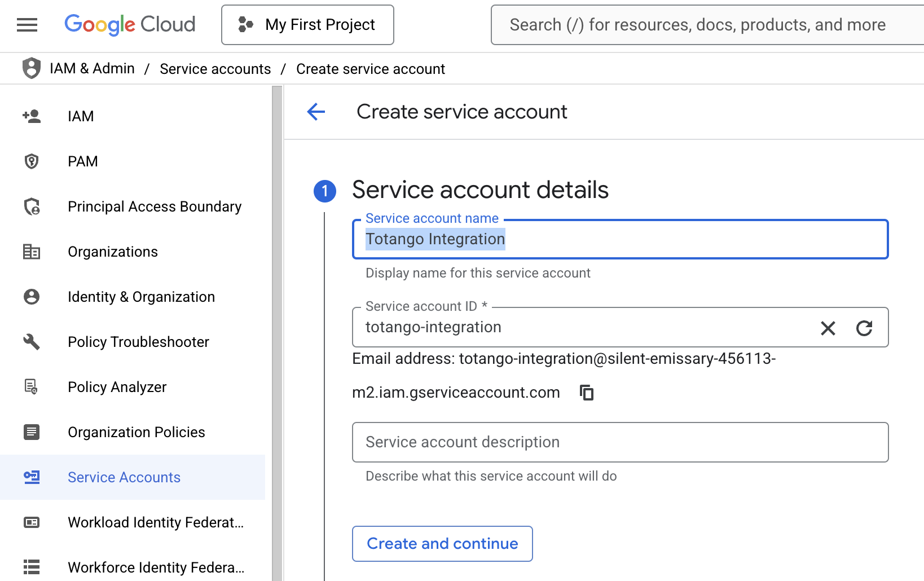Click the Create service account page title
The height and width of the screenshot is (581, 924).
click(462, 112)
